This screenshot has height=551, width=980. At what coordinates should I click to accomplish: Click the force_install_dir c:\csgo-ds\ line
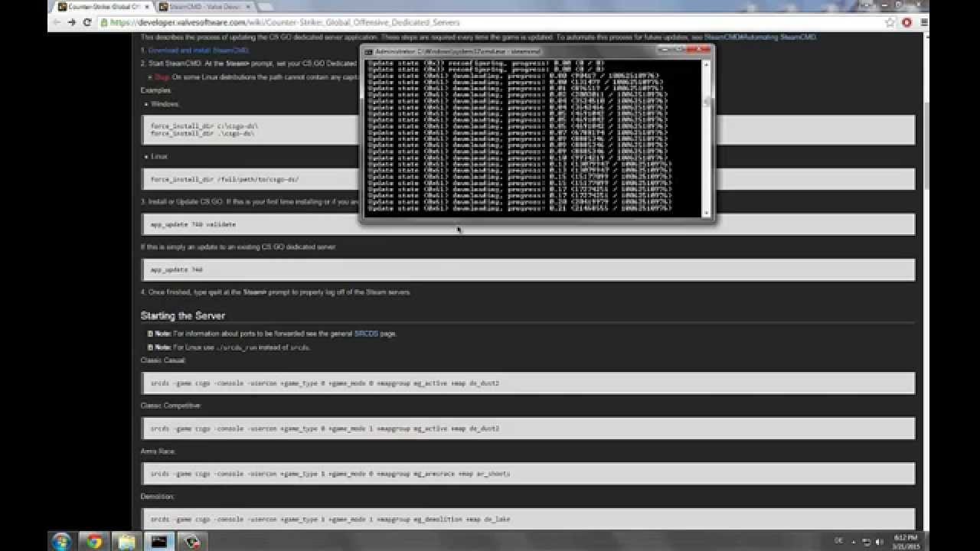(x=204, y=126)
